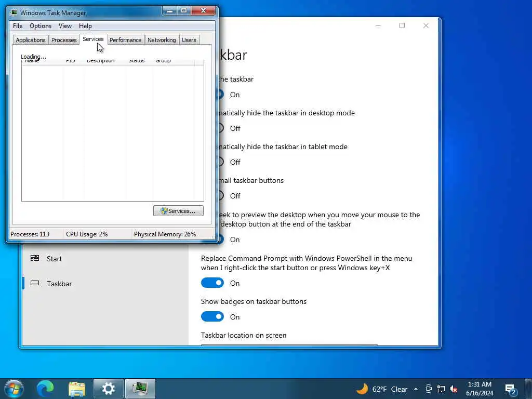Open the Windows Start orb

14,389
